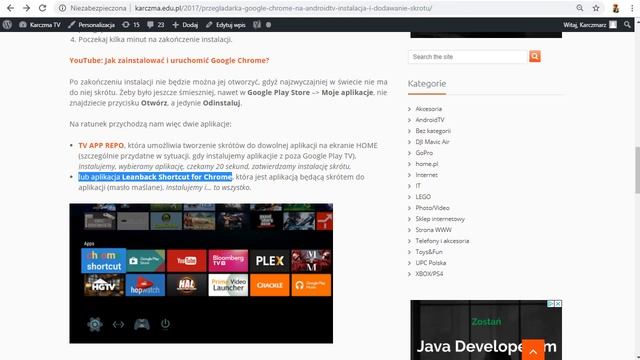
Task: Open Sklep internetowy category
Action: coord(440,219)
